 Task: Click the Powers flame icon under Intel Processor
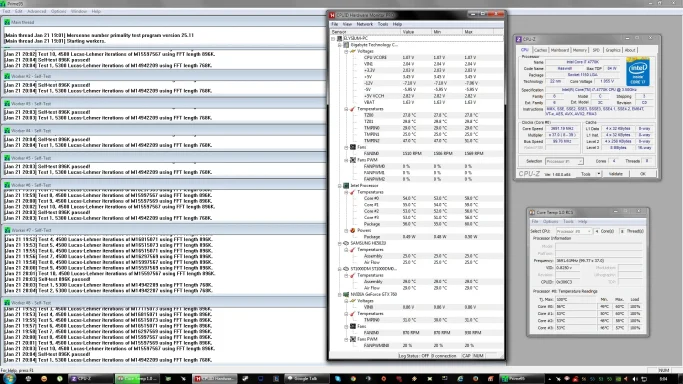pyautogui.click(x=352, y=230)
